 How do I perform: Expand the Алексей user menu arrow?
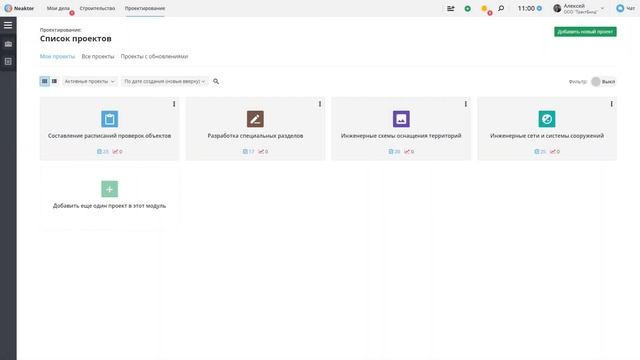coord(602,8)
